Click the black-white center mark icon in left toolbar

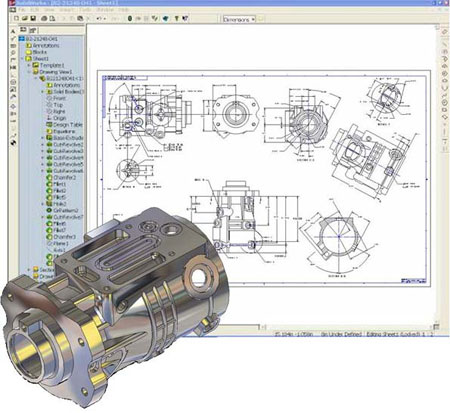click(x=13, y=143)
